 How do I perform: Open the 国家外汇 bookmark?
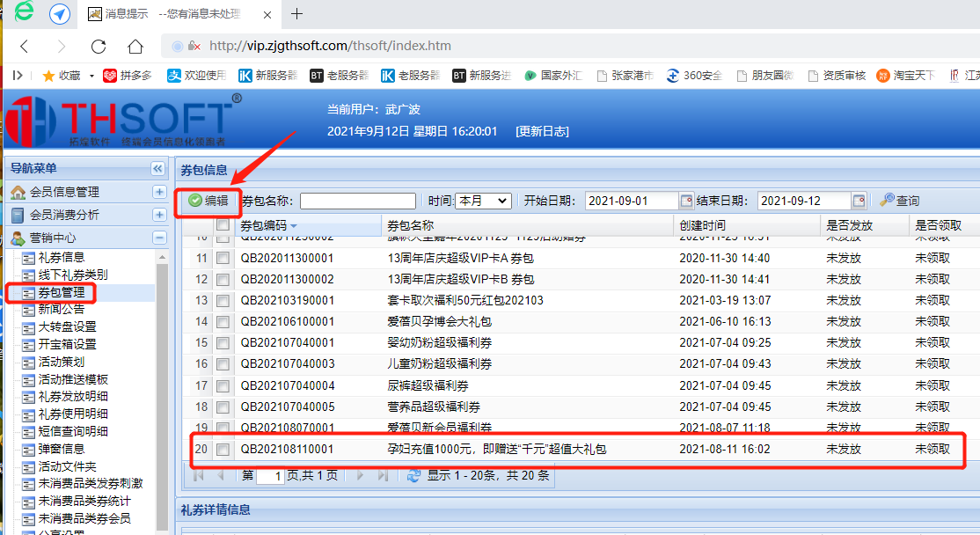point(552,76)
